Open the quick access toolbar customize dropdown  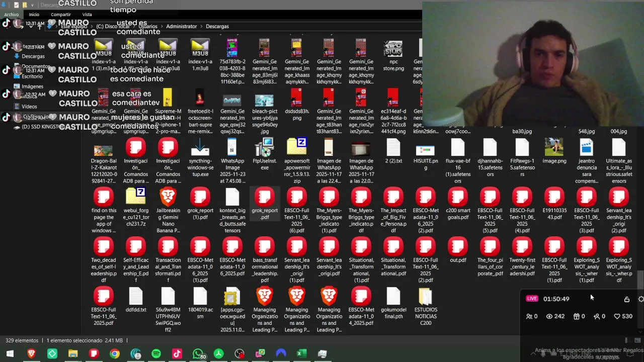32,5
